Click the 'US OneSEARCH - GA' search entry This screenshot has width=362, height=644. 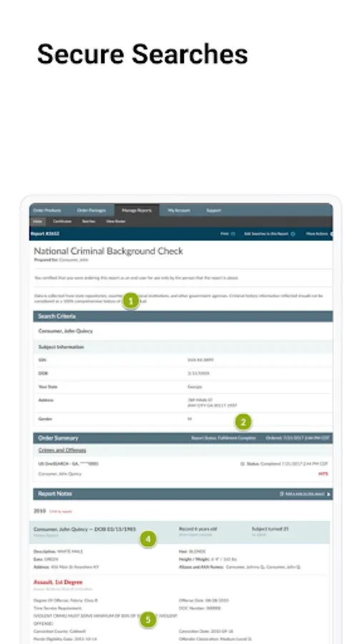point(68,464)
